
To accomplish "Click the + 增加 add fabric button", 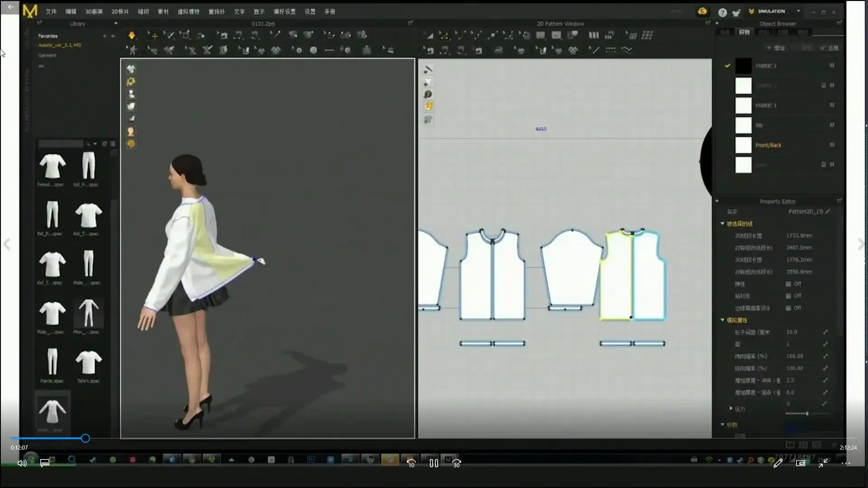I will pos(776,48).
